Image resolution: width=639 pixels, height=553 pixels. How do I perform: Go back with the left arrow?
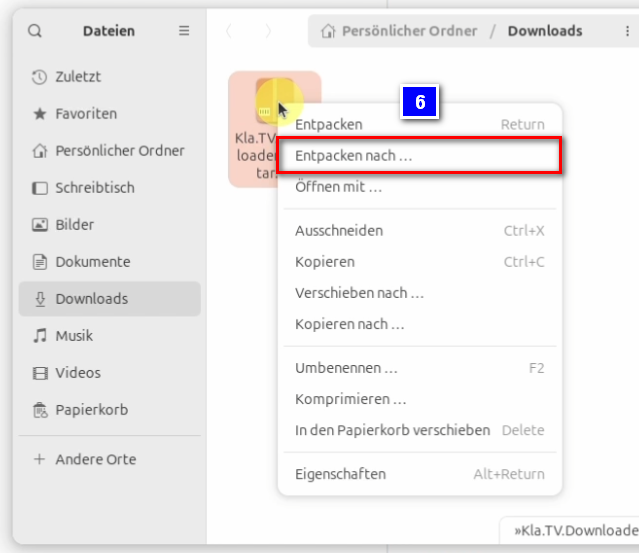(229, 31)
